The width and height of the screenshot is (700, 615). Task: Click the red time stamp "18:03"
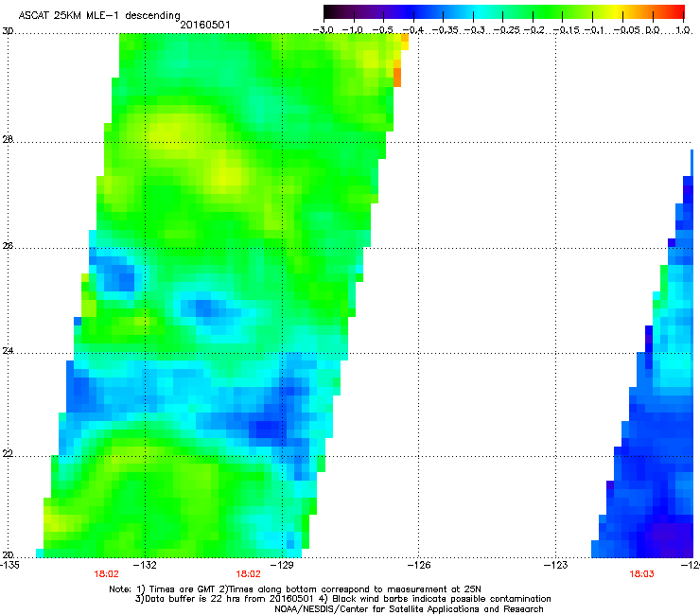(x=641, y=574)
